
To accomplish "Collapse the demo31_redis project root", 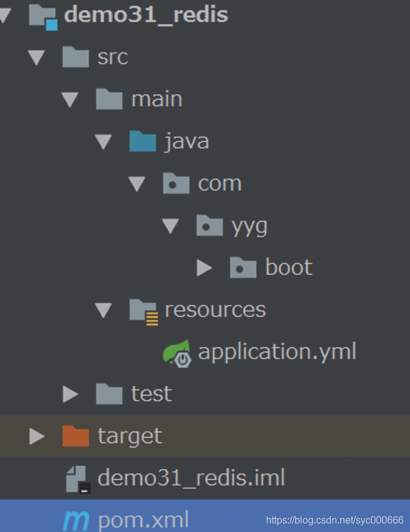I will (5, 15).
